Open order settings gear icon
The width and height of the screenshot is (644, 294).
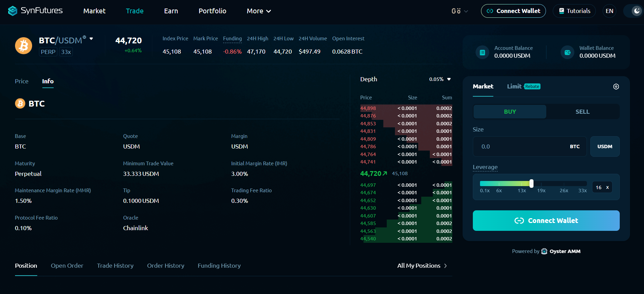click(x=616, y=86)
